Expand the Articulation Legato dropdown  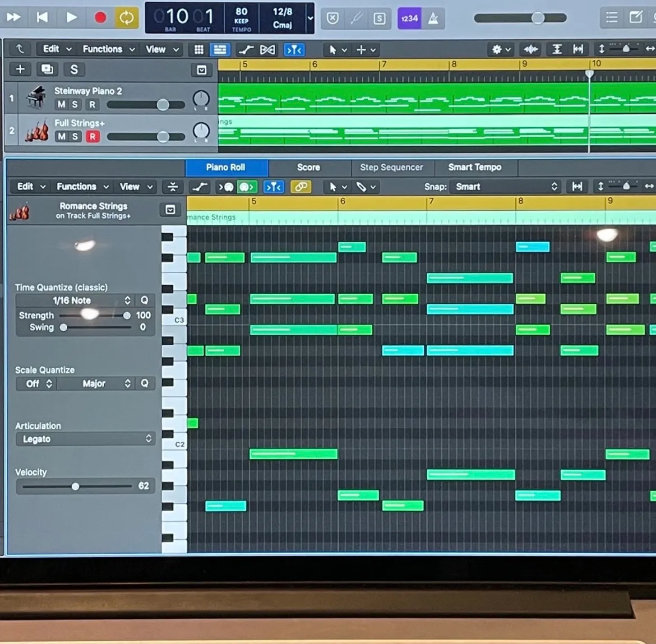[85, 439]
